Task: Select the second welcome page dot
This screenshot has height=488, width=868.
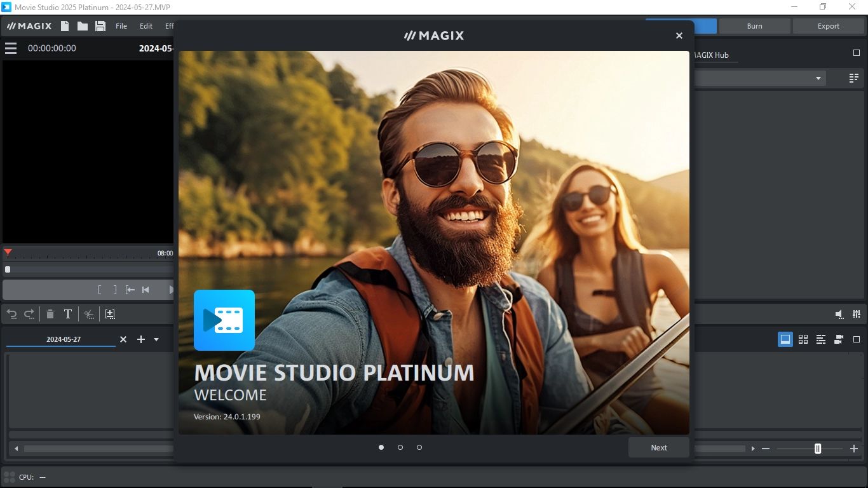Action: [x=400, y=447]
